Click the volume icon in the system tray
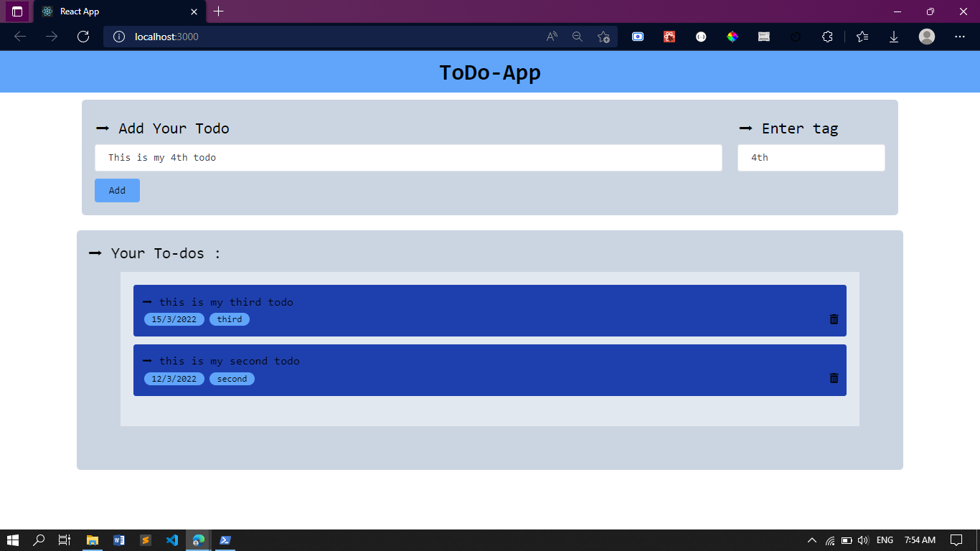 pyautogui.click(x=864, y=540)
